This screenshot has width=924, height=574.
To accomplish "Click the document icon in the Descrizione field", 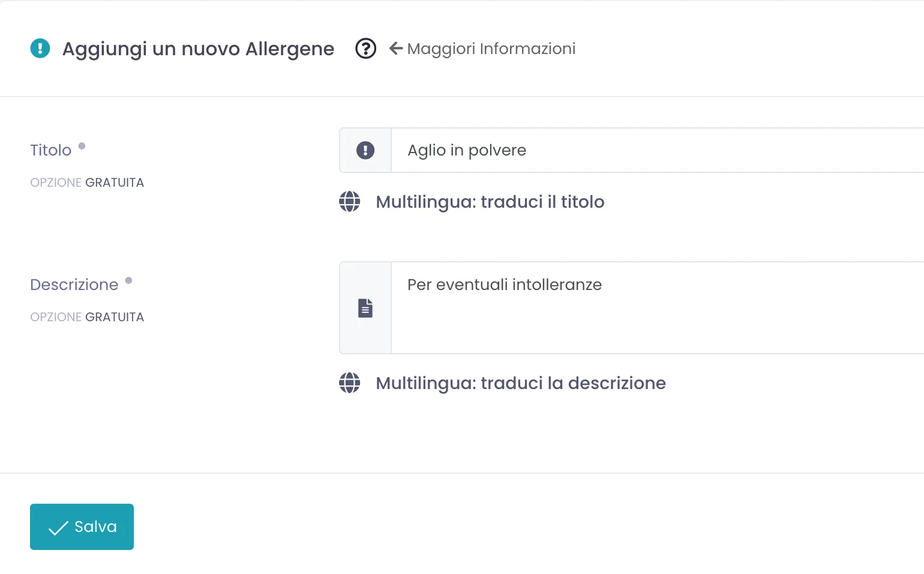I will pyautogui.click(x=365, y=307).
